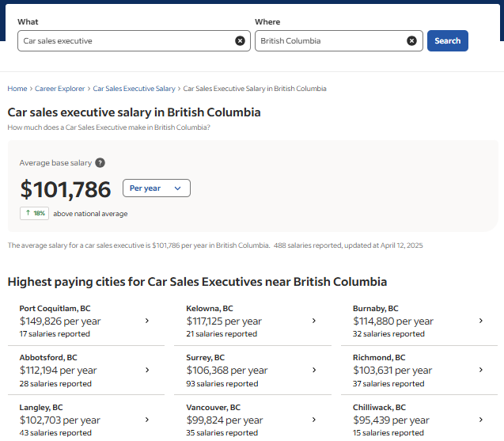Open Port Coquitlam salary details arrow
This screenshot has width=504, height=441.
click(147, 321)
